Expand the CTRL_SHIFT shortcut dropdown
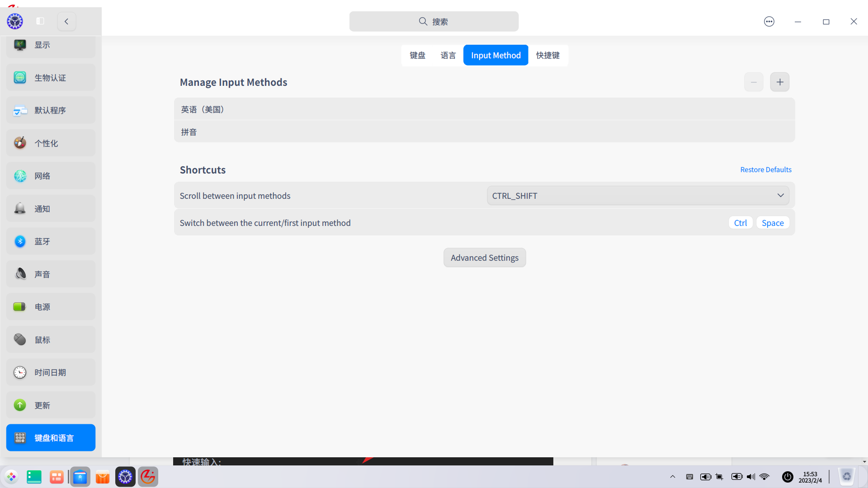Image resolution: width=868 pixels, height=488 pixels. coord(638,196)
